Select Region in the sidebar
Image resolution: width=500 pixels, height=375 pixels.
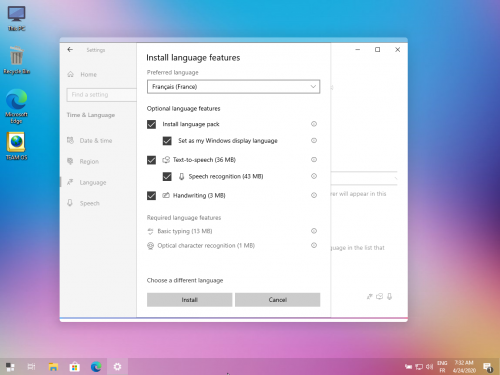[89, 162]
